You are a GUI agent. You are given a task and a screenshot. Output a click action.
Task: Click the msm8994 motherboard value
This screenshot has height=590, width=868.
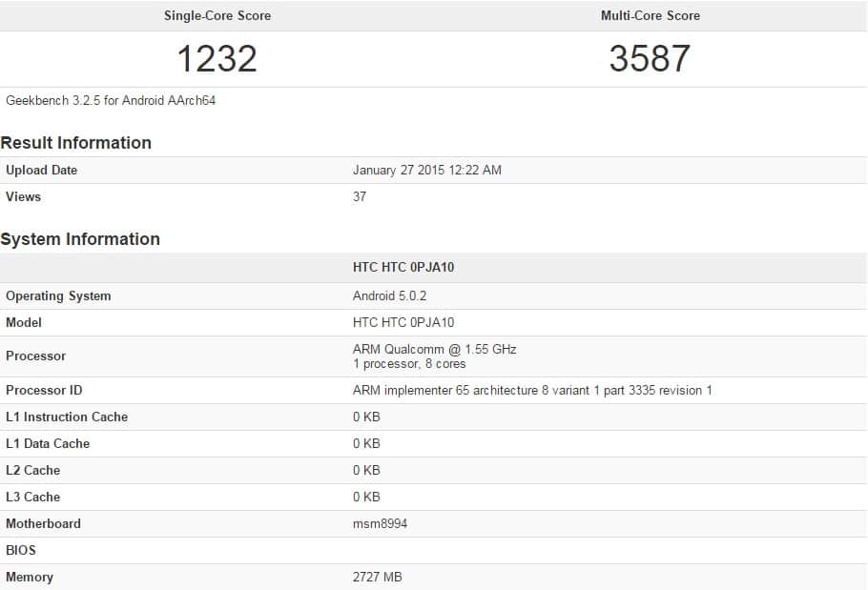pyautogui.click(x=380, y=523)
